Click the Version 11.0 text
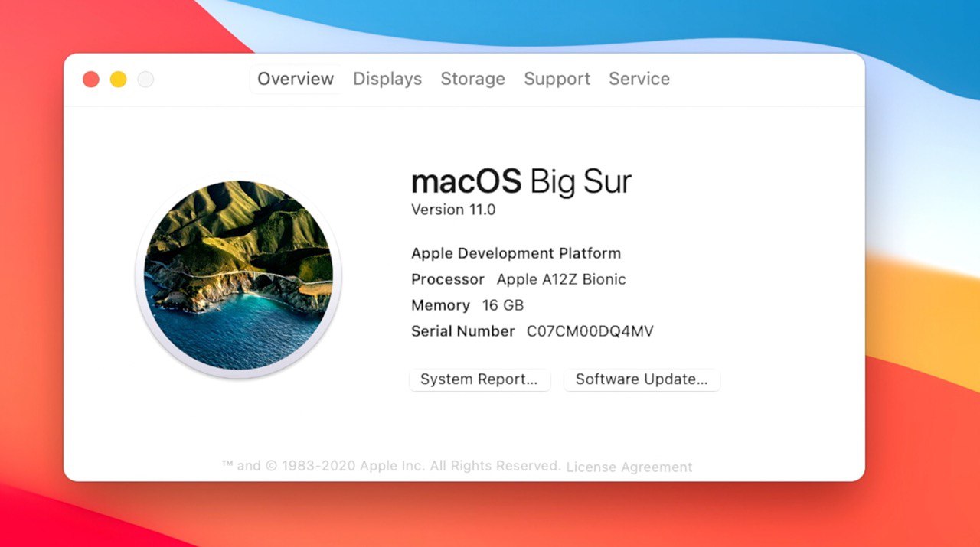This screenshot has height=547, width=980. [x=453, y=210]
